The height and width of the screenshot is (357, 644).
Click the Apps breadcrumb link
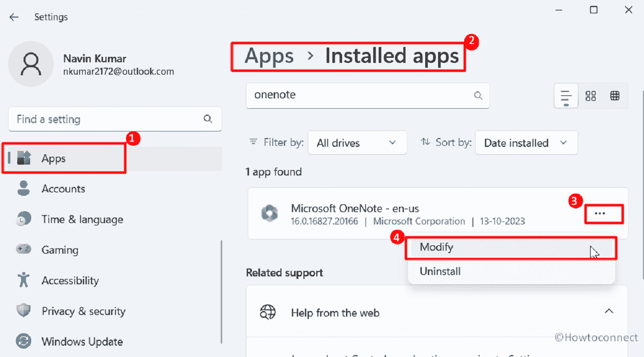tap(269, 56)
